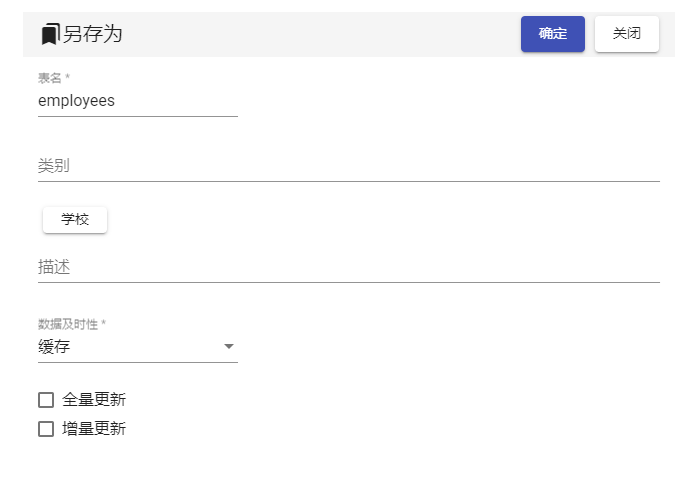Toggle 增量更新 by clicking its label text
This screenshot has height=482, width=697.
coord(94,429)
